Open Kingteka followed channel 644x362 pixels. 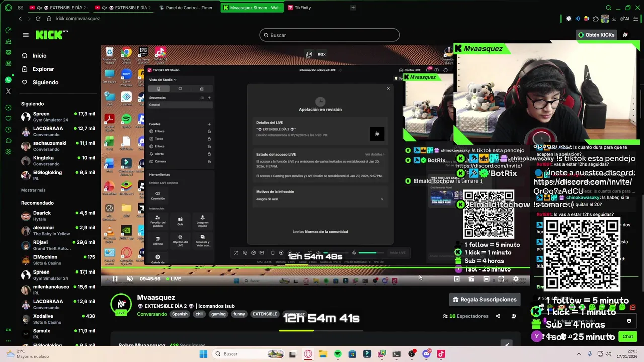click(x=57, y=161)
